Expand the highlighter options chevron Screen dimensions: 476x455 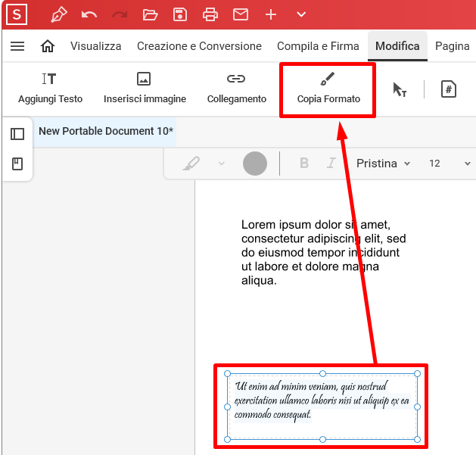[222, 164]
